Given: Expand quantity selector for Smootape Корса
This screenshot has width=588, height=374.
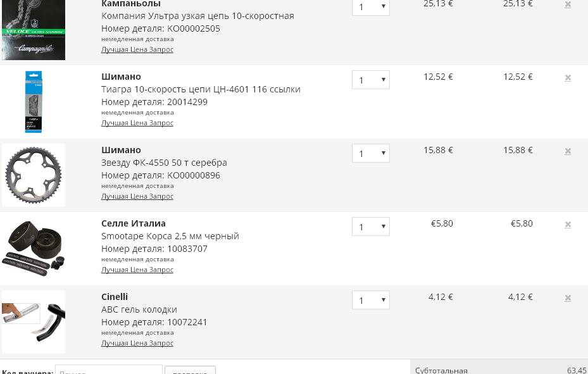Looking at the screenshot, I should click(x=370, y=227).
